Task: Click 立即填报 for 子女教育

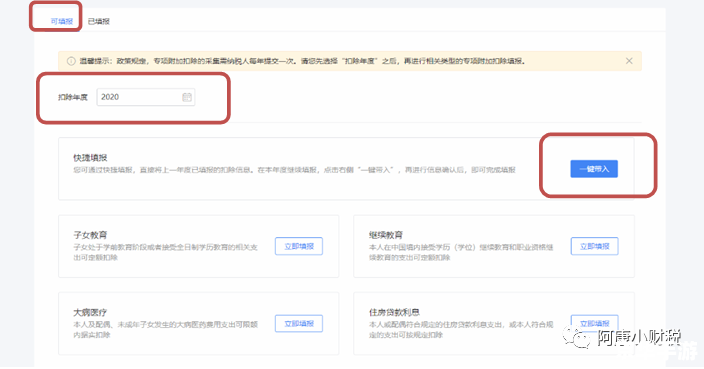Action: 299,246
